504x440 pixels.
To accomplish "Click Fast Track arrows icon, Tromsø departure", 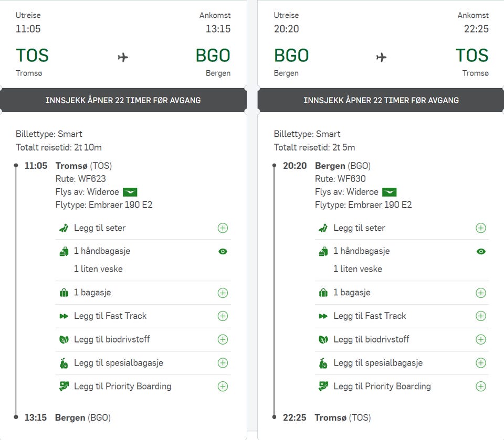I will tap(64, 316).
